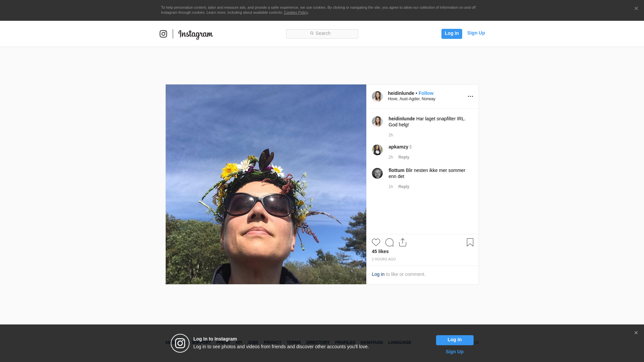
Task: Open apkamzy profile link
Action: (398, 147)
